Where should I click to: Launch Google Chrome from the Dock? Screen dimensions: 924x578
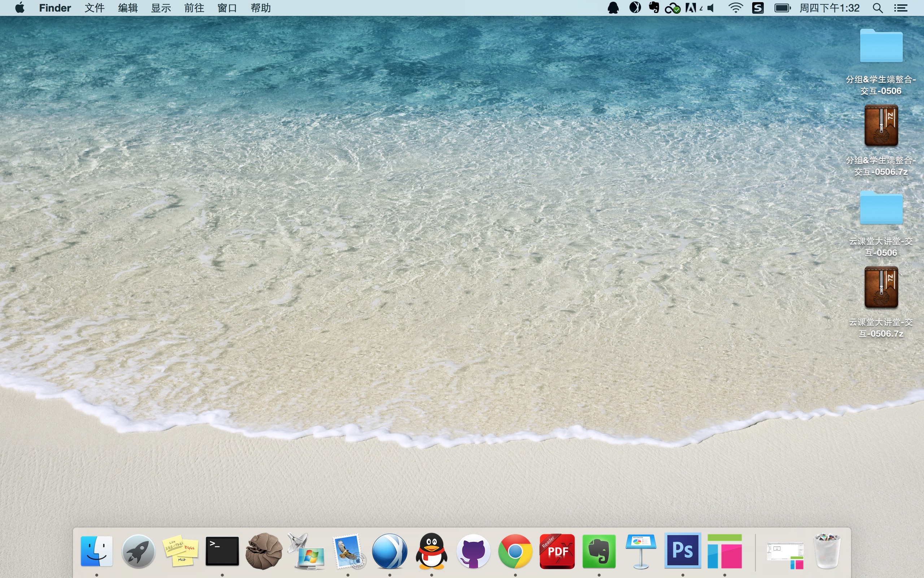coord(515,551)
